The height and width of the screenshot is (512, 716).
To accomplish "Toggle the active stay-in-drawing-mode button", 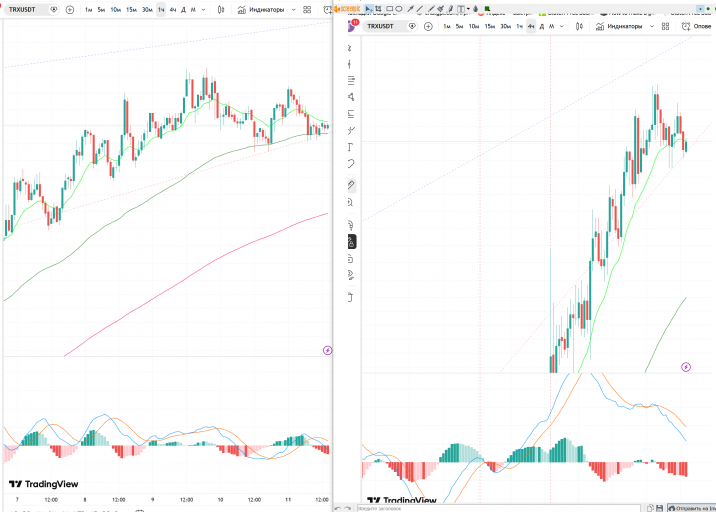I will (351, 242).
